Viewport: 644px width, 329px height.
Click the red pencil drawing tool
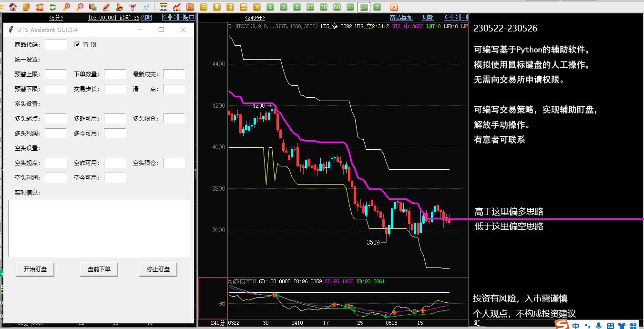pos(106,7)
